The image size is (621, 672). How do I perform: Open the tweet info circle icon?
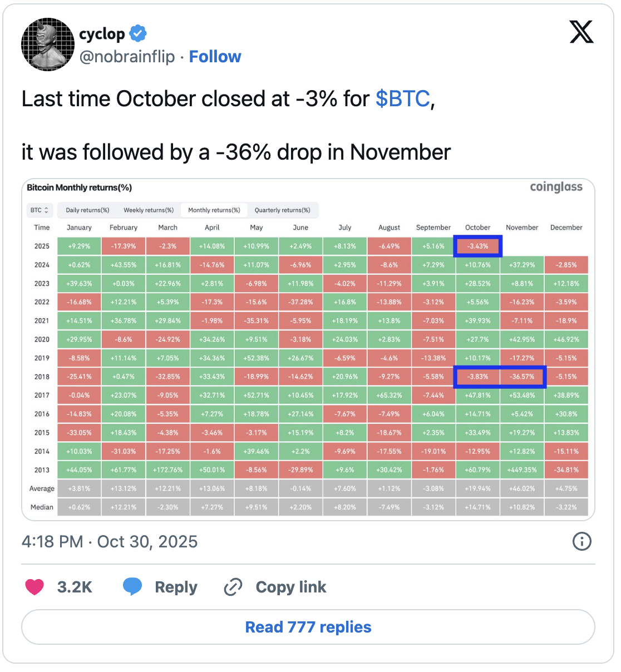point(581,541)
